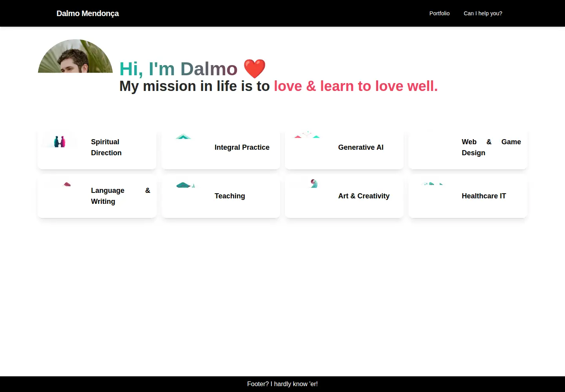Viewport: 565px width, 392px height.
Task: Open the Integral Practice card label
Action: point(242,147)
